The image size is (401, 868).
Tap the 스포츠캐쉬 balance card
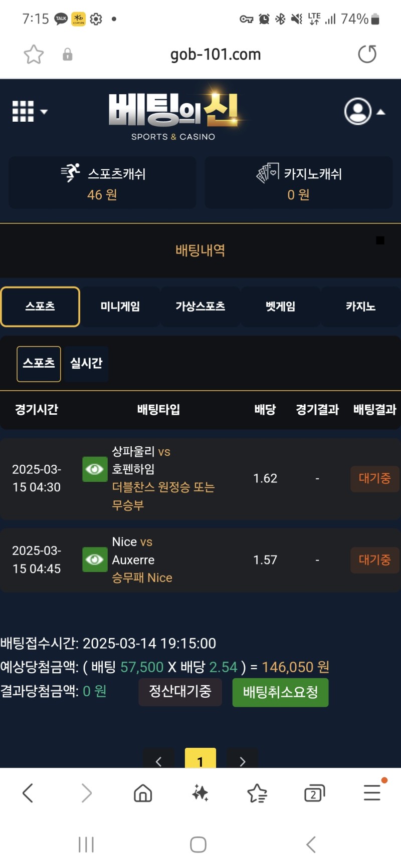tap(102, 183)
